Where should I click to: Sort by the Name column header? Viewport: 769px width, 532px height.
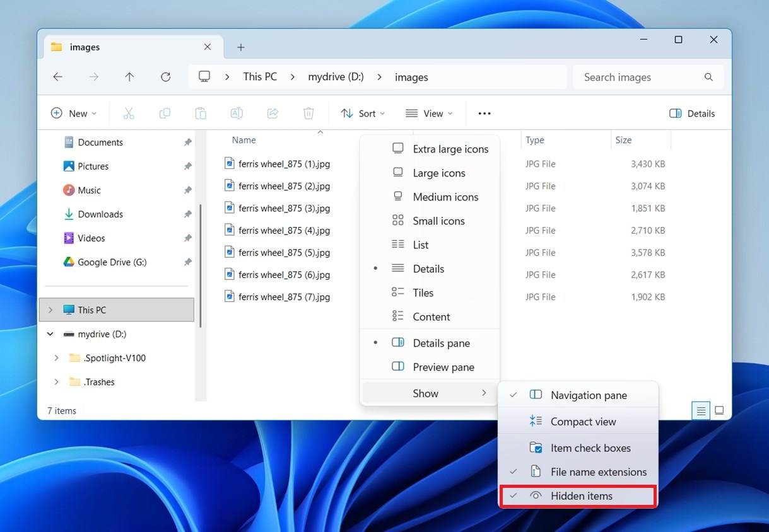244,140
